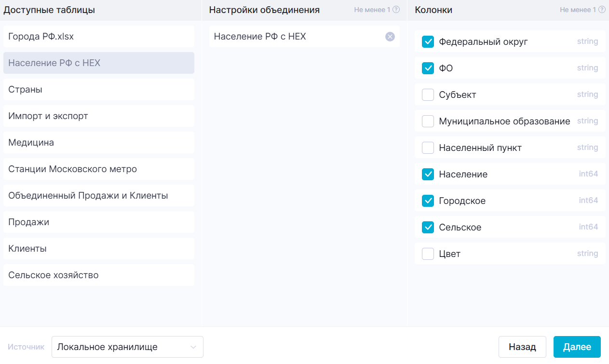Enable the Субъект column checkbox
This screenshot has height=364, width=609.
428,95
